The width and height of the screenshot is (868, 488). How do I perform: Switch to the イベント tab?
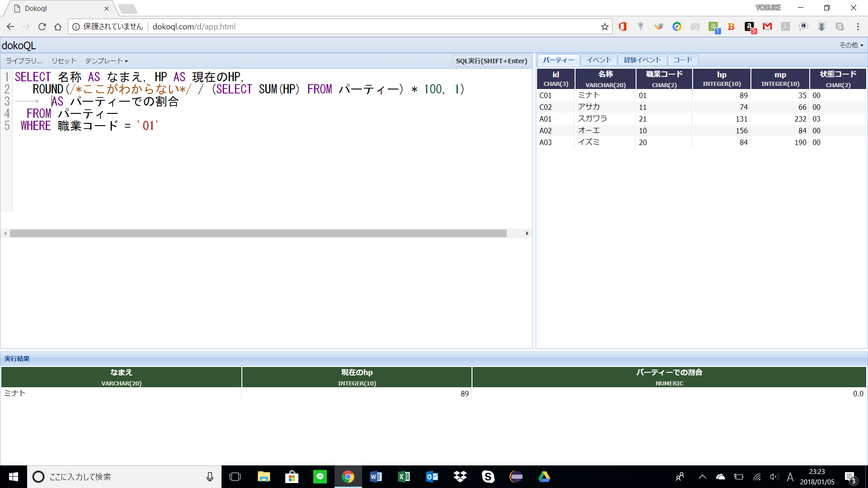(599, 60)
